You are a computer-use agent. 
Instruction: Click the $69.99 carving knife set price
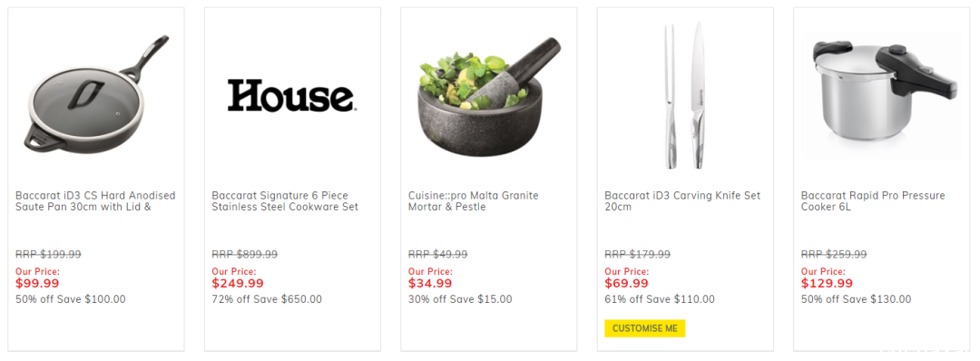pos(626,284)
